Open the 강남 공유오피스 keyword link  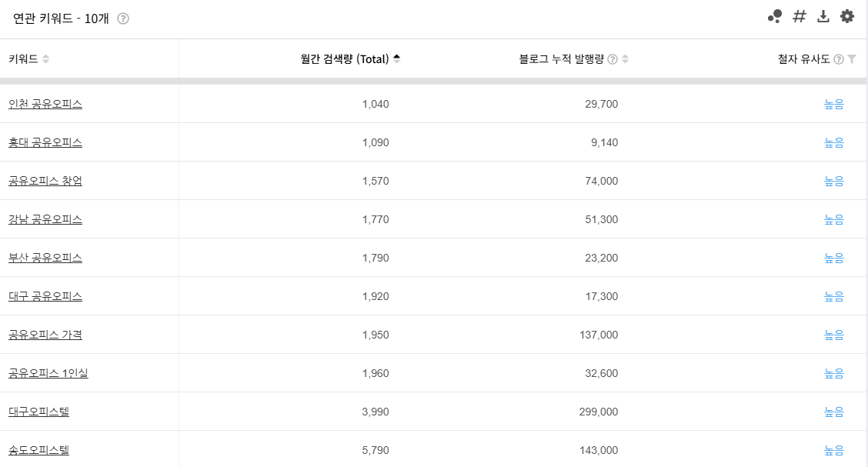pyautogui.click(x=45, y=219)
